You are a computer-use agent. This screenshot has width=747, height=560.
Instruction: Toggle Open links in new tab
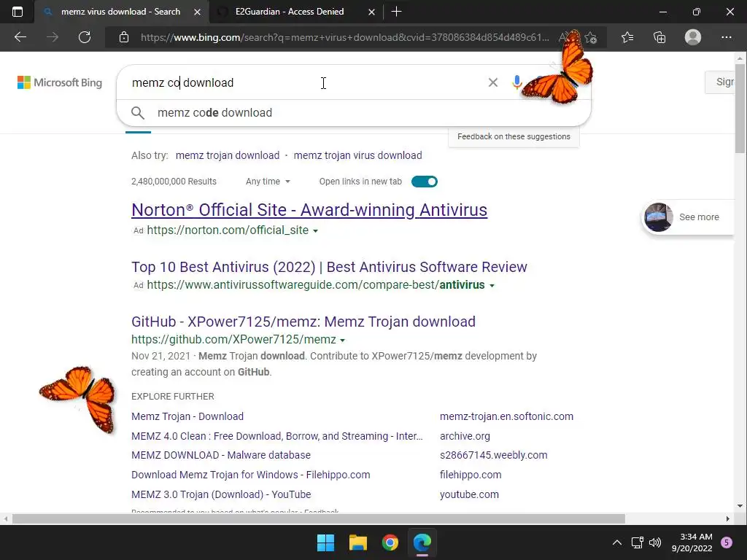point(425,182)
